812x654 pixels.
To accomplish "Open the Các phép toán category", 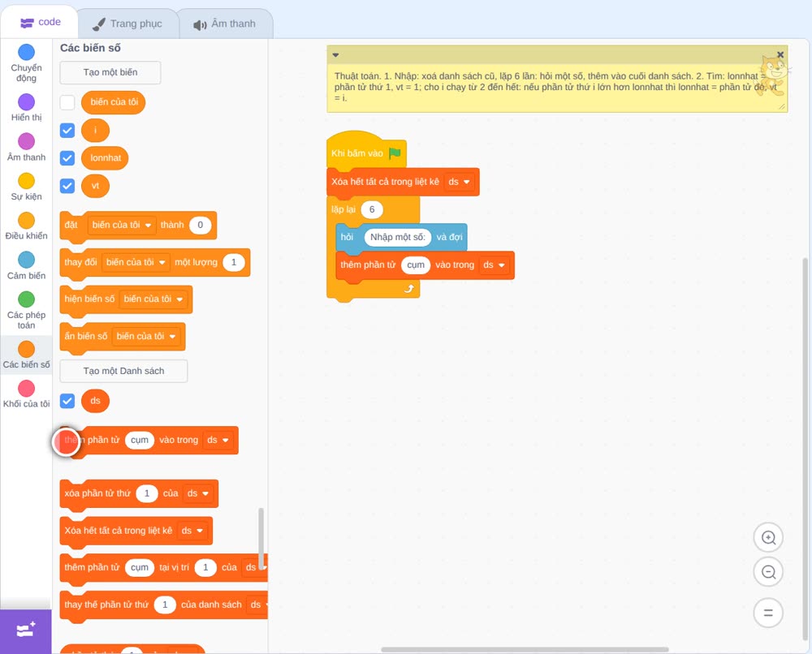I will pyautogui.click(x=26, y=311).
